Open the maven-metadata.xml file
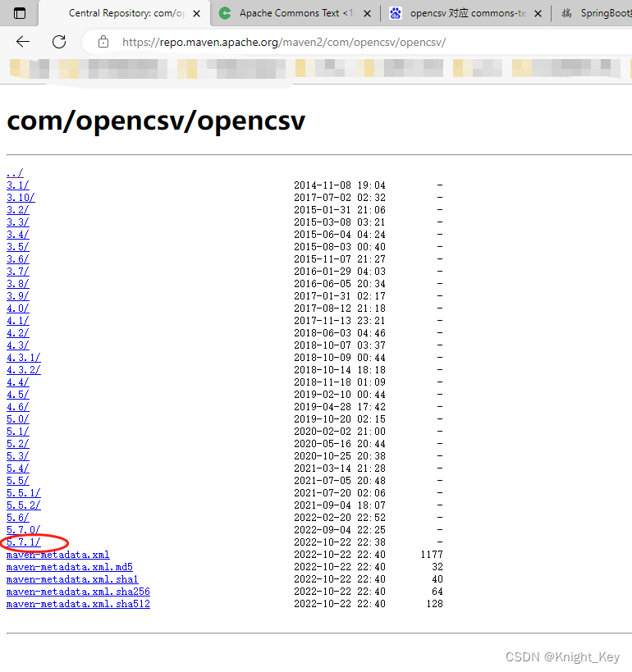 click(x=58, y=555)
